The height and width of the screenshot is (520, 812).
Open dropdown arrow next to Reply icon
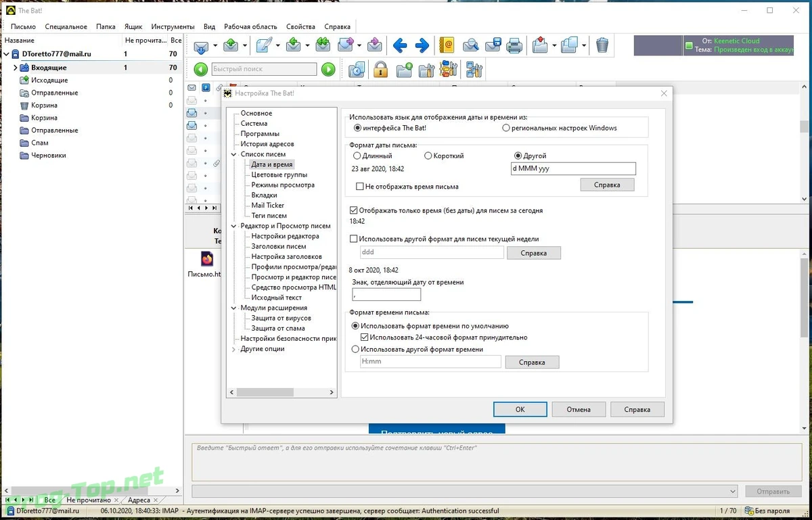coord(307,46)
